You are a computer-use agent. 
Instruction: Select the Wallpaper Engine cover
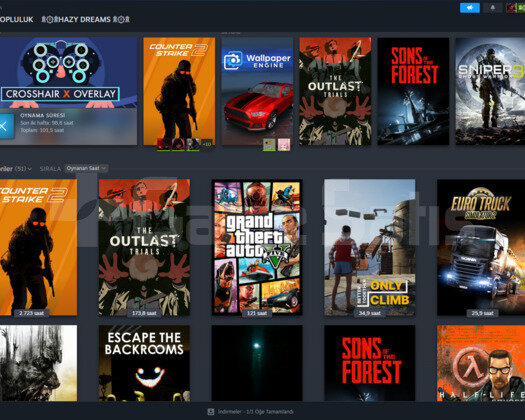click(257, 91)
